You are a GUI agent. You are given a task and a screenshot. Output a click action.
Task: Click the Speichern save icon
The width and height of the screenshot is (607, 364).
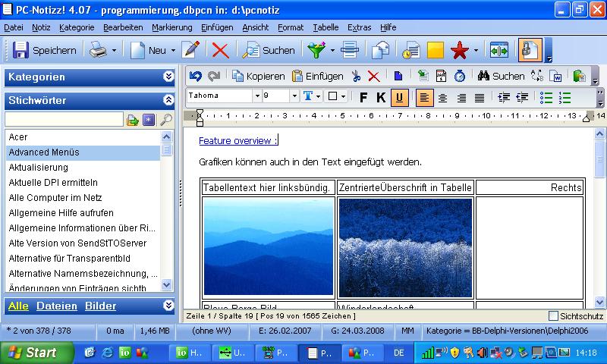(x=20, y=50)
